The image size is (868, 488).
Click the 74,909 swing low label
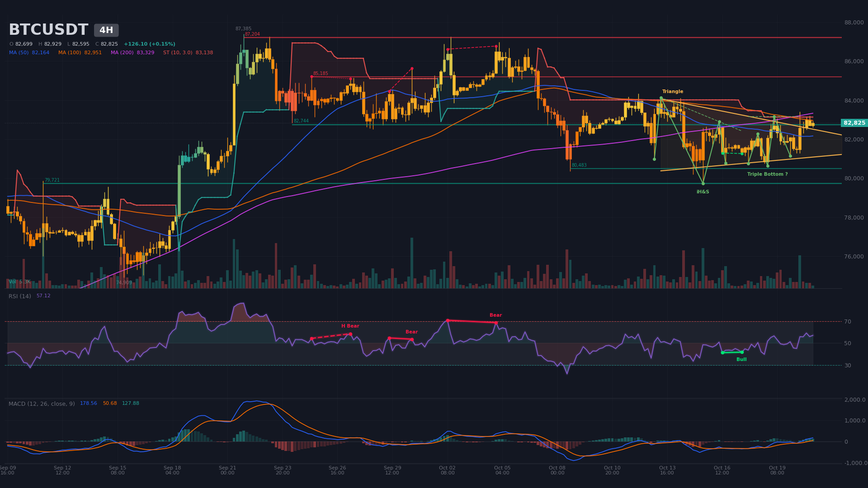(124, 282)
